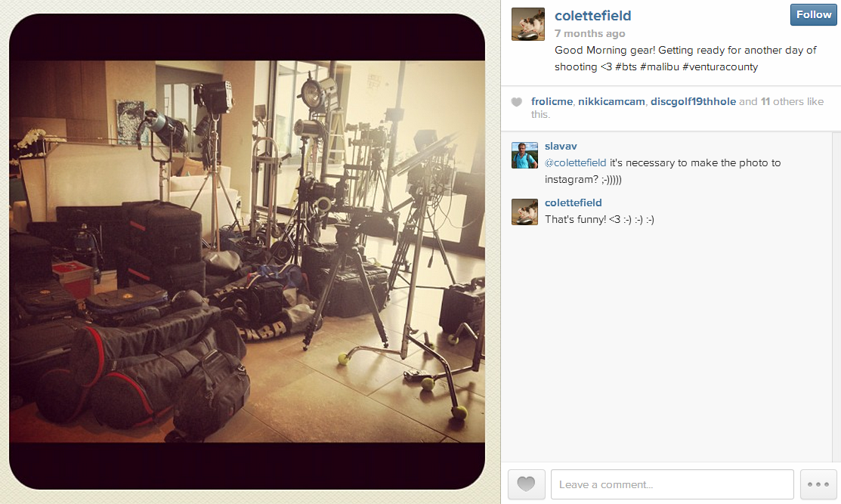Follow colettefield with the Follow button
Screen dimensions: 841x504
click(x=813, y=15)
